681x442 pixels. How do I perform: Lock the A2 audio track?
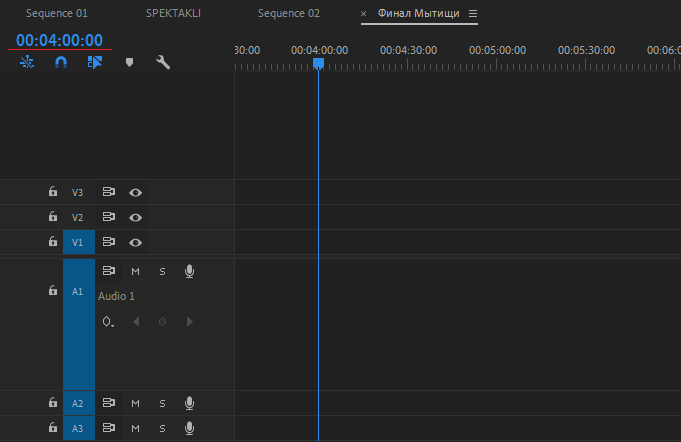[53, 403]
